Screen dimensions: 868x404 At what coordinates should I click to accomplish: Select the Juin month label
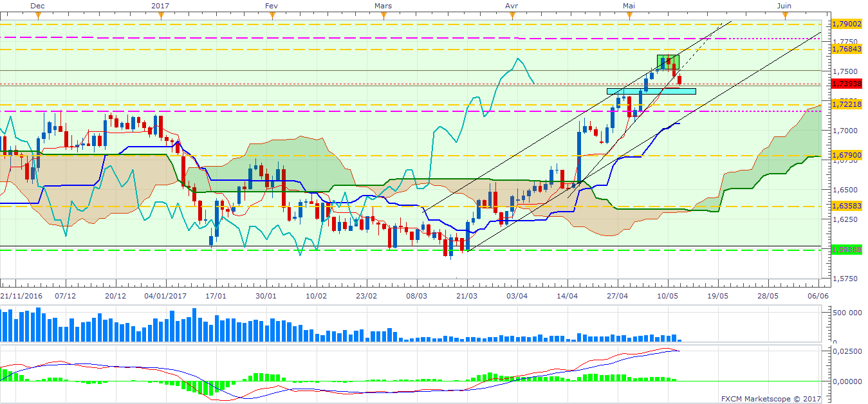point(784,5)
